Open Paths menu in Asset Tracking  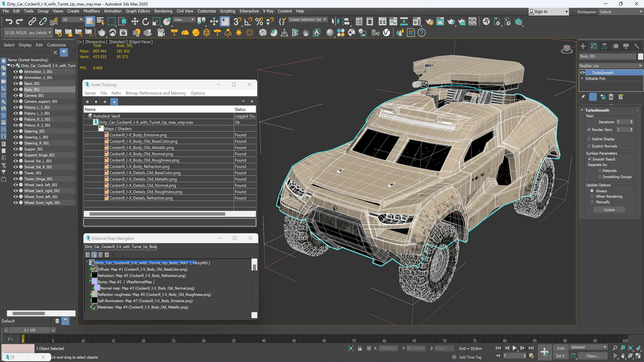(116, 93)
